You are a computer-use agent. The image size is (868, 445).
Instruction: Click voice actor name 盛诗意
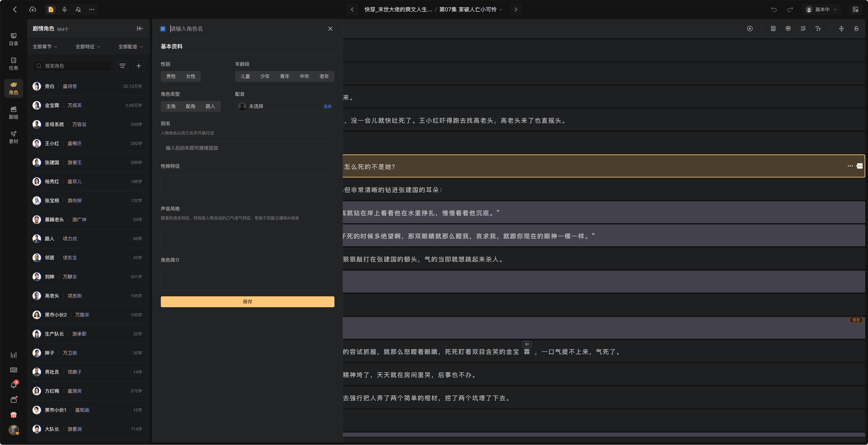point(70,86)
